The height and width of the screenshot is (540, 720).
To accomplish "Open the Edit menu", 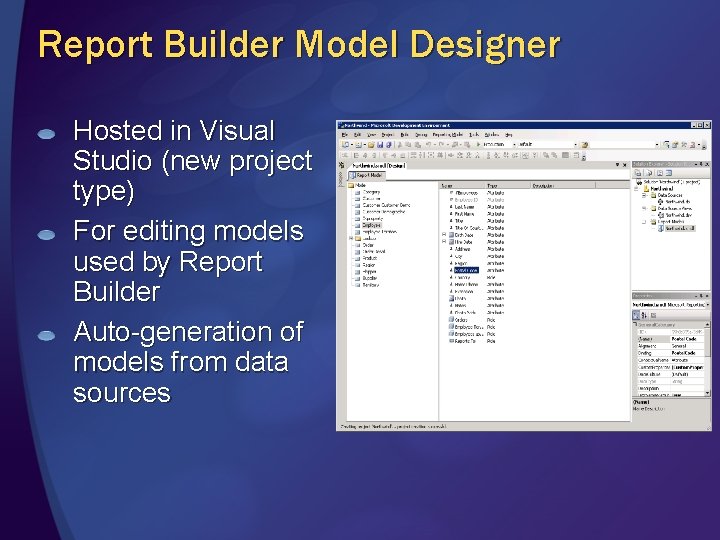I will tap(358, 135).
